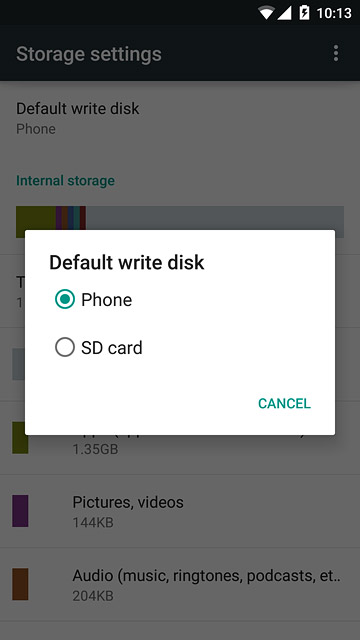Cancel the Default write disk dialog
360x640 pixels.
click(284, 403)
